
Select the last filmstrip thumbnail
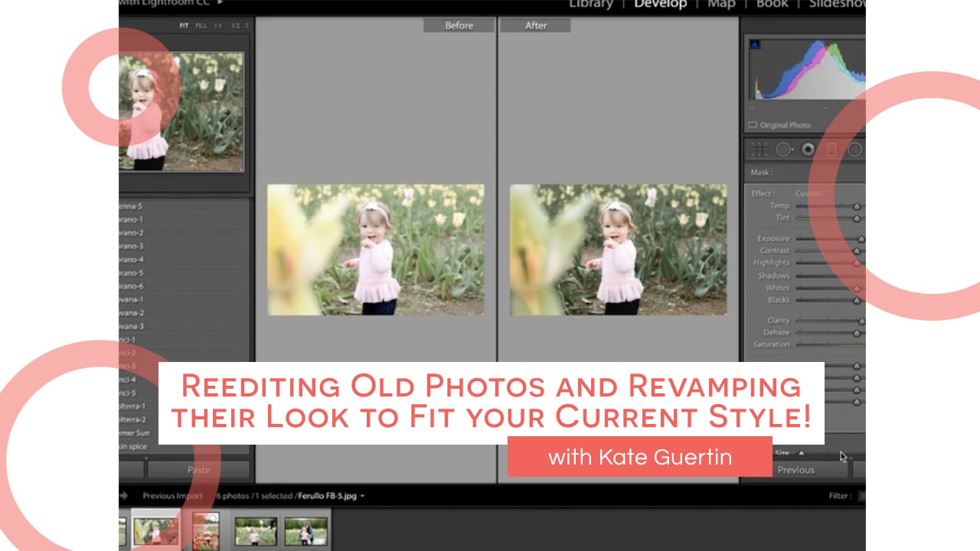pos(306,531)
